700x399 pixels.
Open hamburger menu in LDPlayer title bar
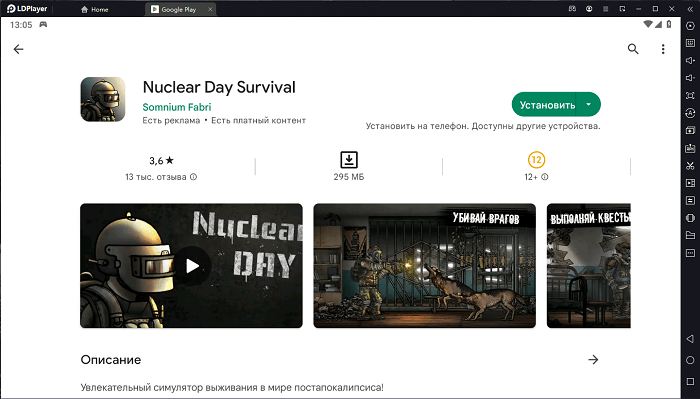606,9
